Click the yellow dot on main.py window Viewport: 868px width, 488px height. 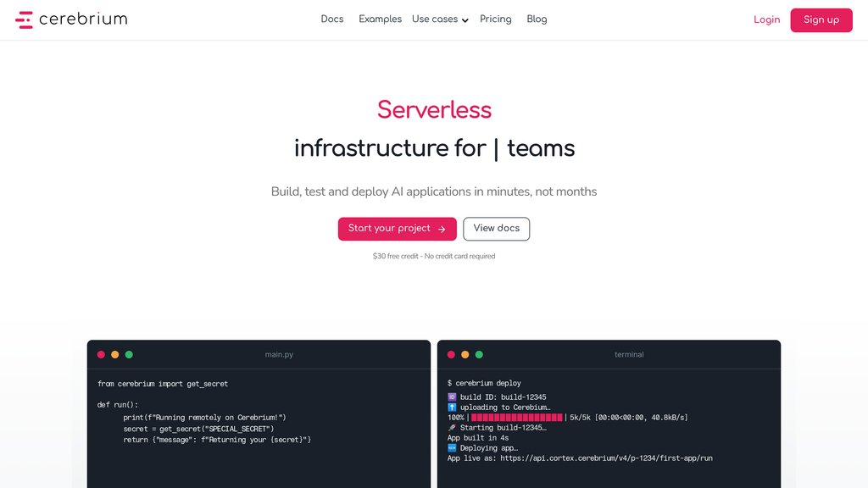[115, 355]
